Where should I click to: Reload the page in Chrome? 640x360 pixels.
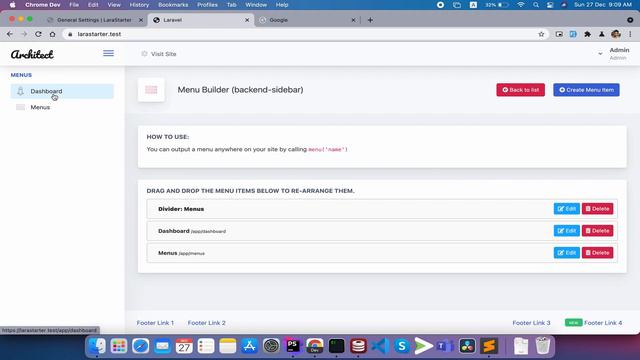pyautogui.click(x=38, y=34)
